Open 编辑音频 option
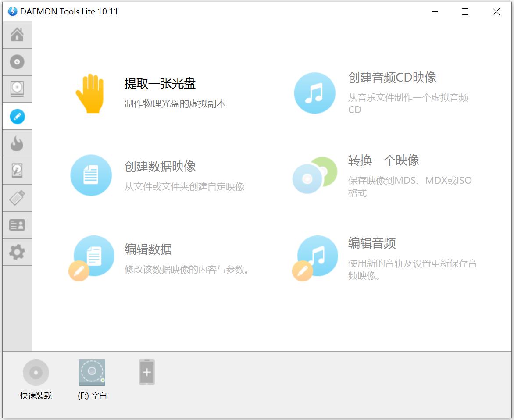Screen dimensions: 514x420 click(372, 243)
